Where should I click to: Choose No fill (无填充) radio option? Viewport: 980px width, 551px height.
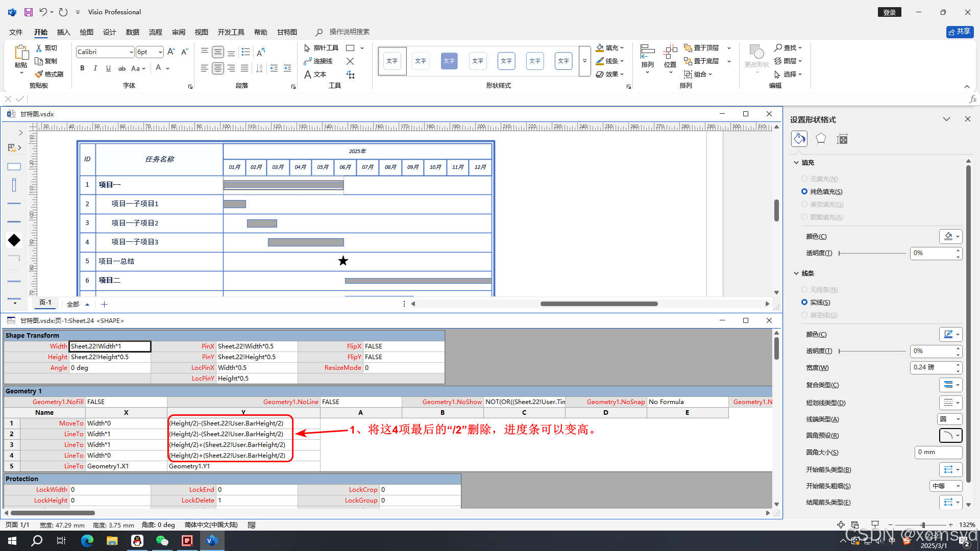[x=804, y=179]
